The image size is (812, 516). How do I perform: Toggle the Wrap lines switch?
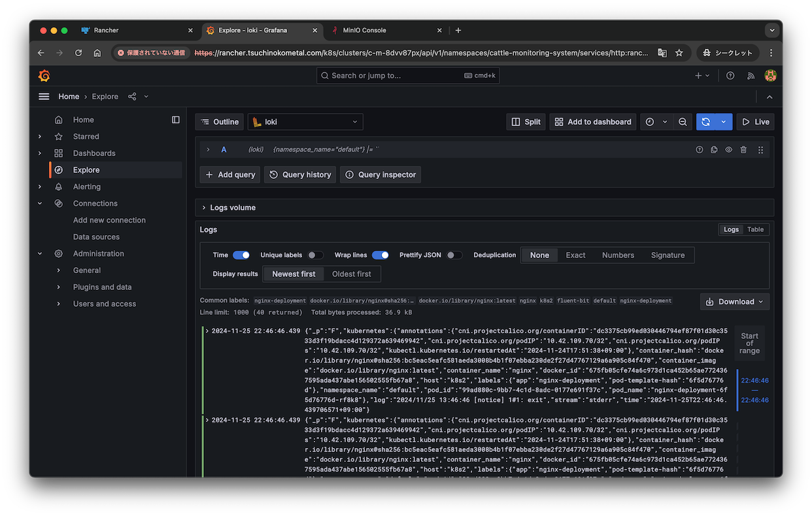381,255
